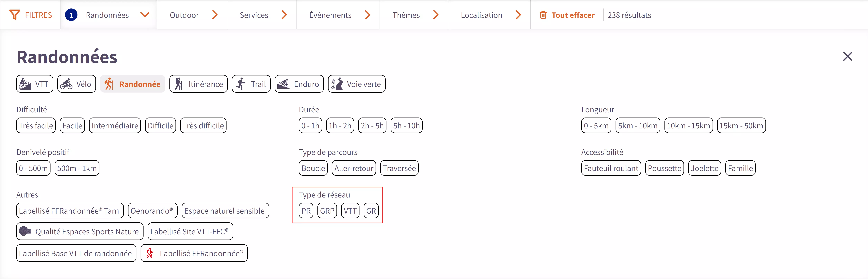Choose the Fauteuil roulant accessibility option
The image size is (868, 279).
click(x=611, y=168)
